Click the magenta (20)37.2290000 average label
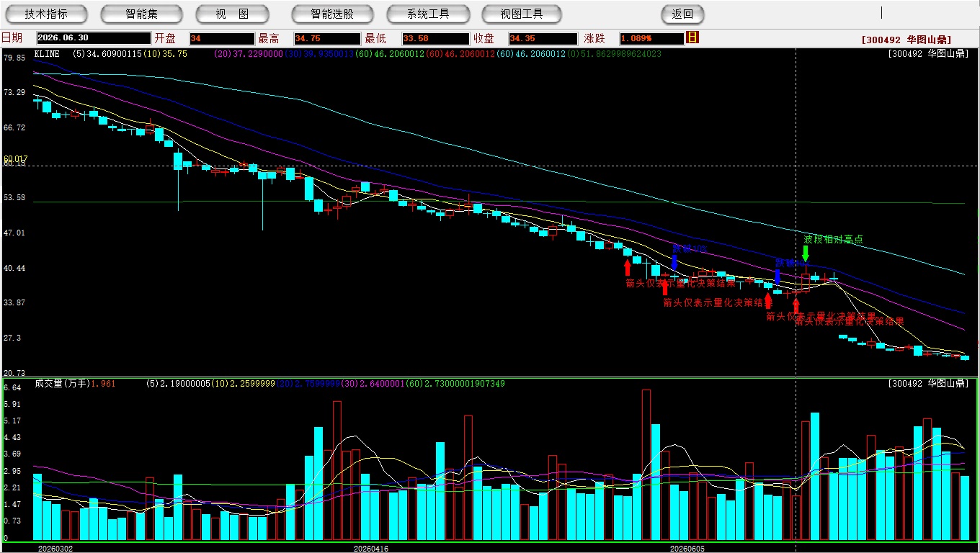This screenshot has width=980, height=553. pyautogui.click(x=249, y=54)
